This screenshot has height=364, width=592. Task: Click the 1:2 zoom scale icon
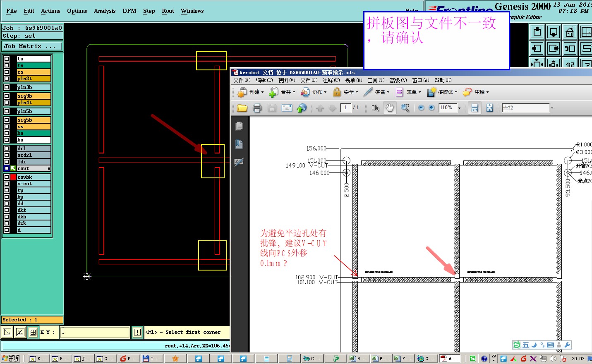pos(570,63)
